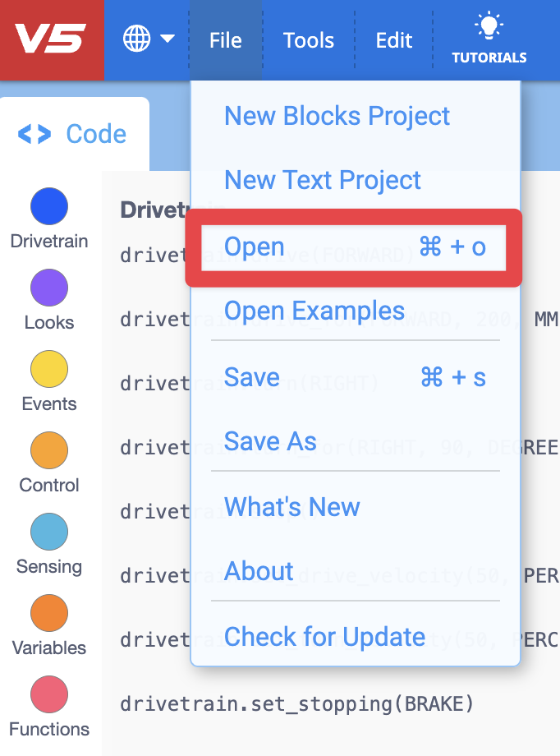560x756 pixels.
Task: Open the Tools menu
Action: coord(308,39)
